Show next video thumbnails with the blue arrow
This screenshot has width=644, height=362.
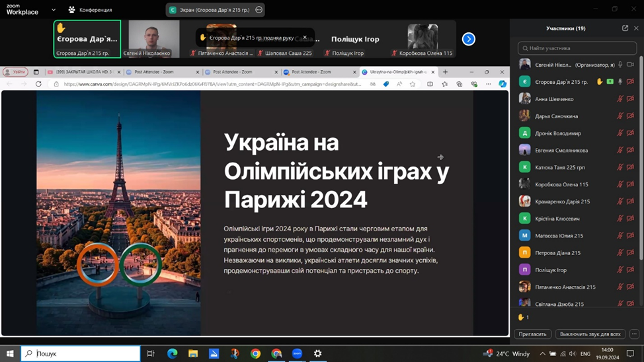coord(468,39)
